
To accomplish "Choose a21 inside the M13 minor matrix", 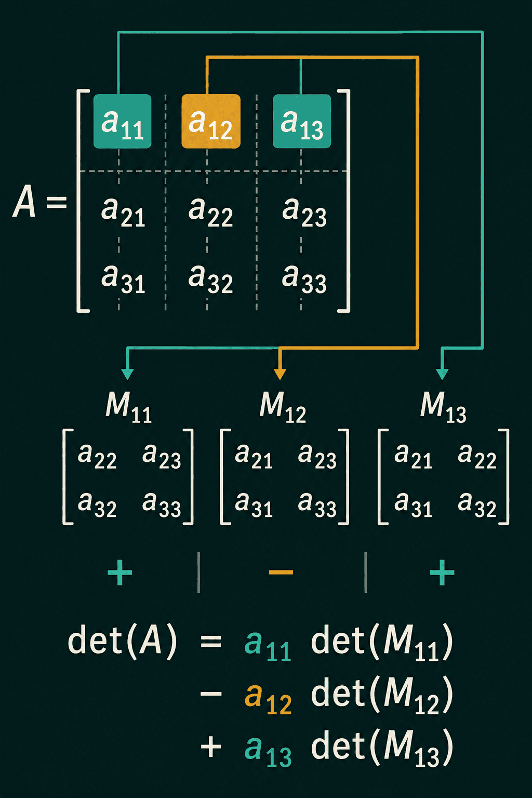I will tap(414, 456).
